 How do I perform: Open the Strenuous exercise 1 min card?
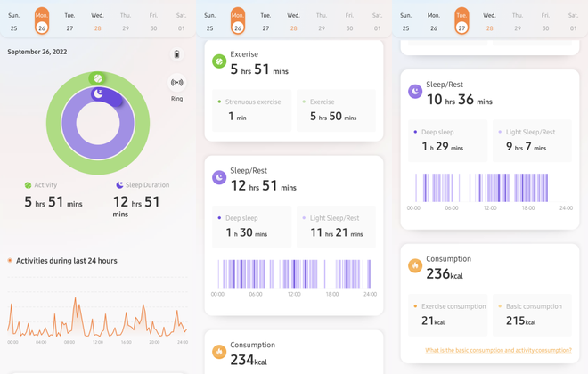pos(251,110)
